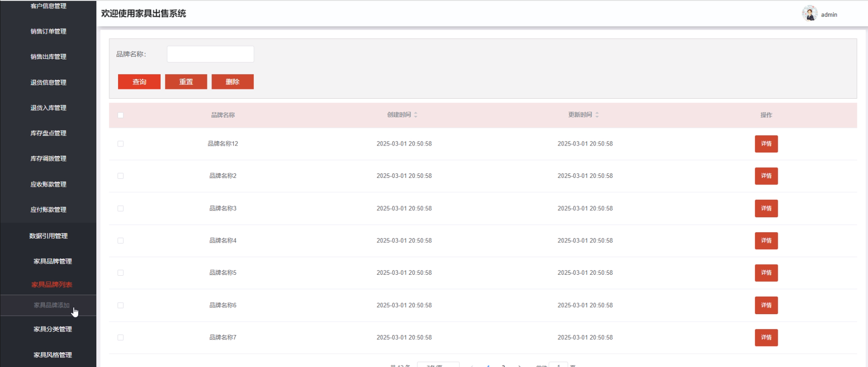
Task: Open 详情 for 品牌名称4
Action: [766, 240]
